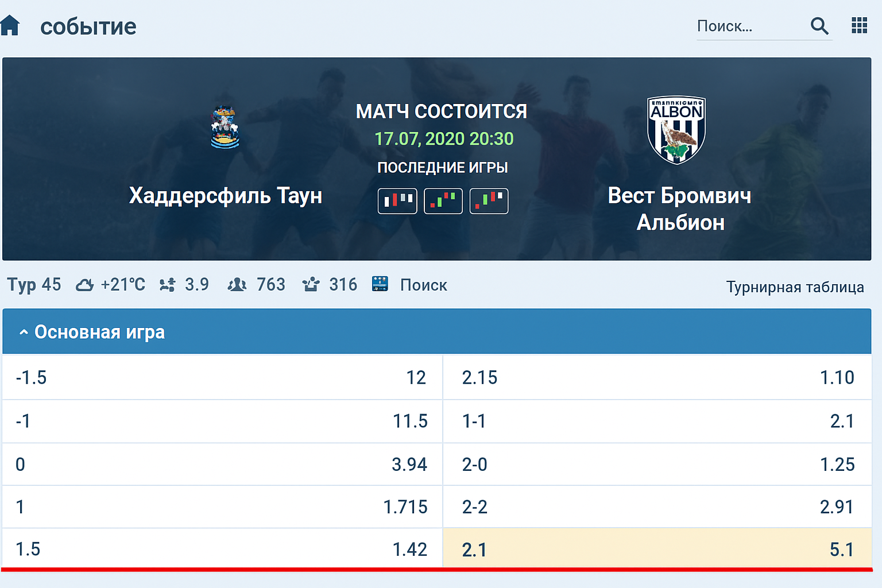This screenshot has width=882, height=588.
Task: Pick score 1-1 at odds 2.1
Action: (x=657, y=421)
